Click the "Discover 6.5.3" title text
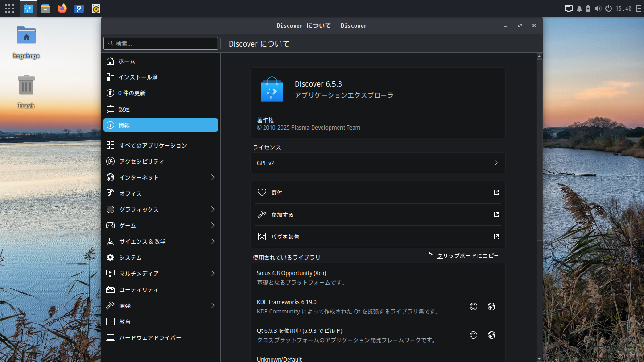This screenshot has width=644, height=362. click(x=318, y=84)
